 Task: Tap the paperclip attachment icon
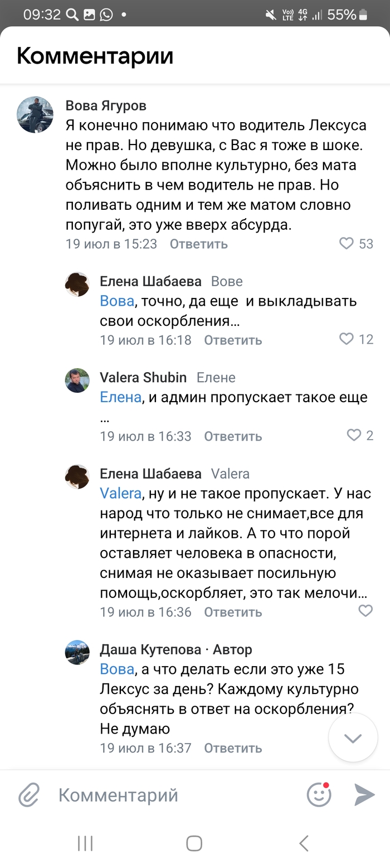click(x=29, y=794)
